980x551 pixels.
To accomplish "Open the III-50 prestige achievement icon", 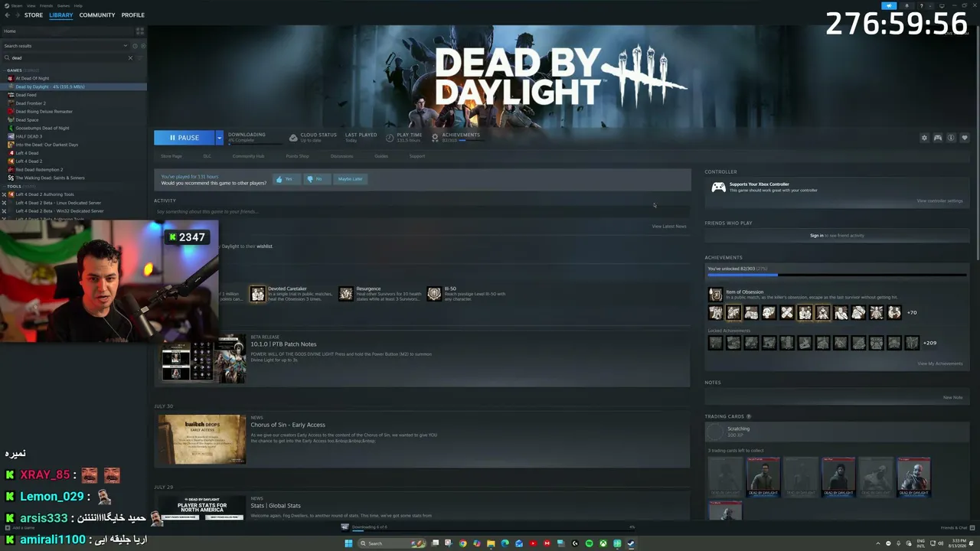I will [x=434, y=295].
